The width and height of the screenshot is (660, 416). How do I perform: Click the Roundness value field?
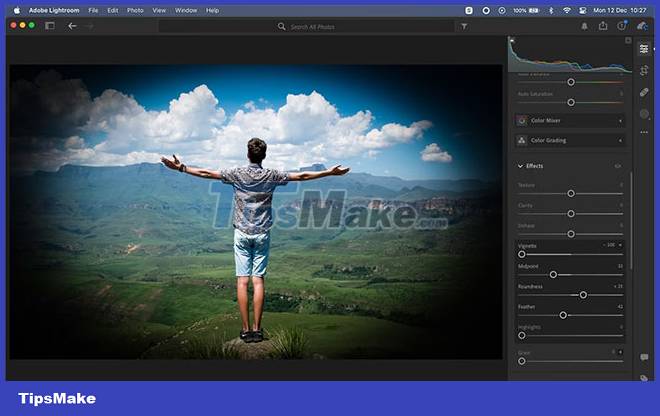618,286
